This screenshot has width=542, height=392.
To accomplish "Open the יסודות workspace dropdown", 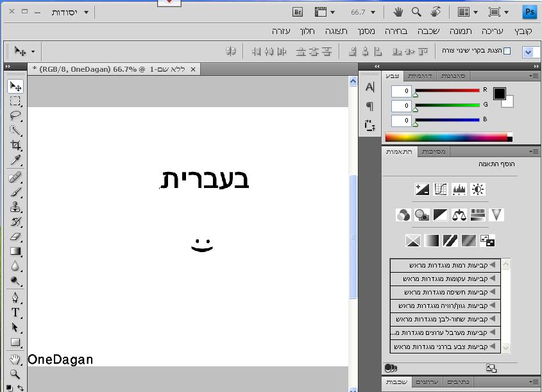I will pos(69,12).
